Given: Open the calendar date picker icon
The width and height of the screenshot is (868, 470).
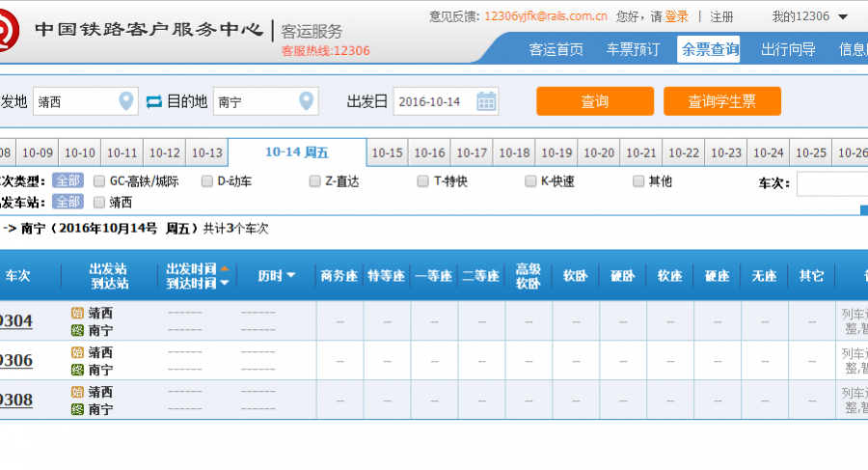Looking at the screenshot, I should [x=486, y=102].
